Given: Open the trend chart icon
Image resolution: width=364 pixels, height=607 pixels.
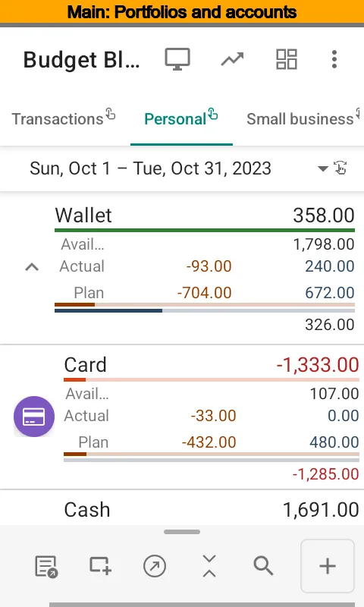Looking at the screenshot, I should 232,59.
